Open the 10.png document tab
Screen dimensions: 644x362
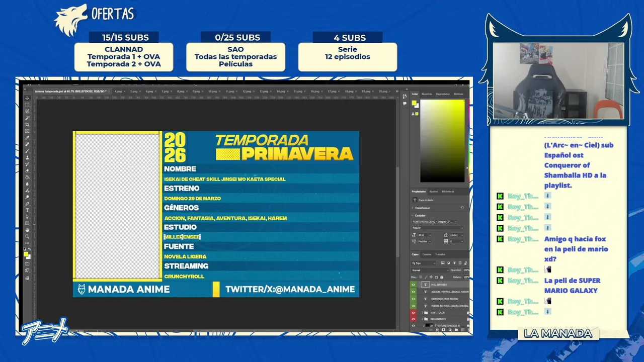click(x=213, y=92)
